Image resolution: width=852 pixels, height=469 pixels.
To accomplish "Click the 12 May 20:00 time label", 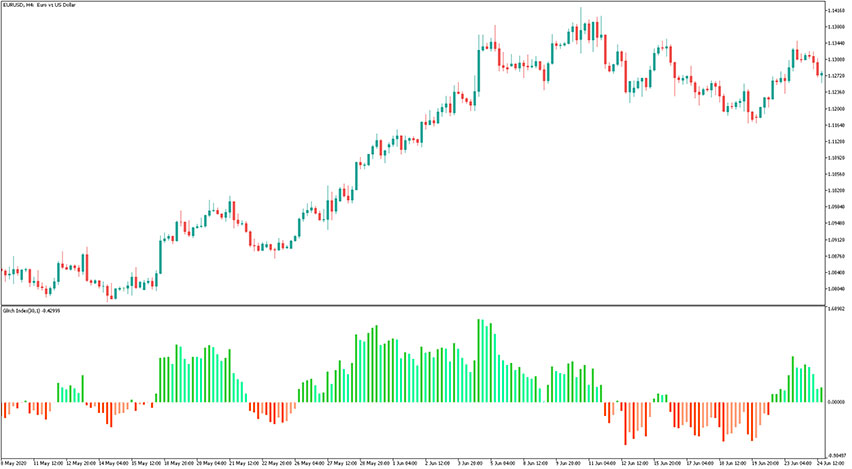I will click(x=82, y=464).
